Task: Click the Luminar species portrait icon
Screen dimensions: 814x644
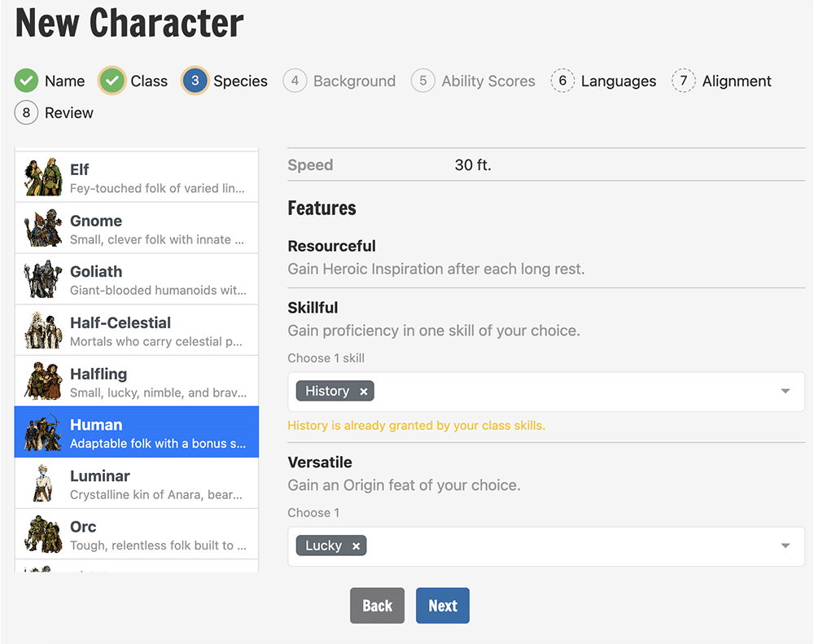Action: [x=43, y=483]
